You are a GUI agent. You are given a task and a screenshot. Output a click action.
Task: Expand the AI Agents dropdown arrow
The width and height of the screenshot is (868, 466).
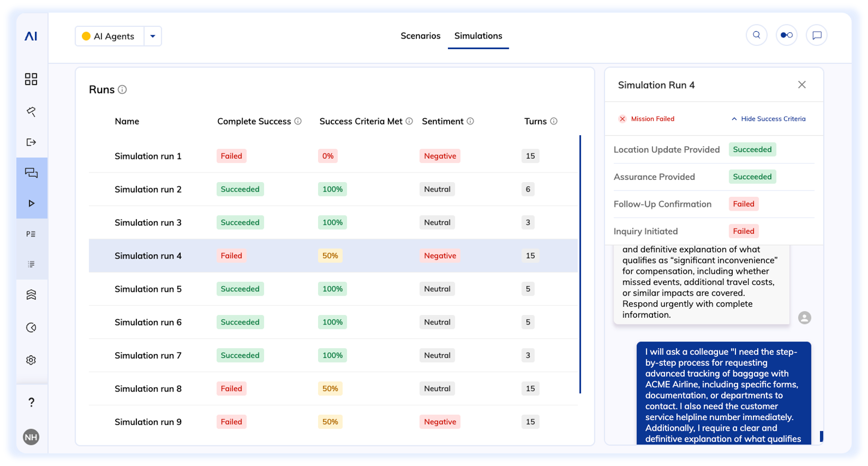click(153, 36)
